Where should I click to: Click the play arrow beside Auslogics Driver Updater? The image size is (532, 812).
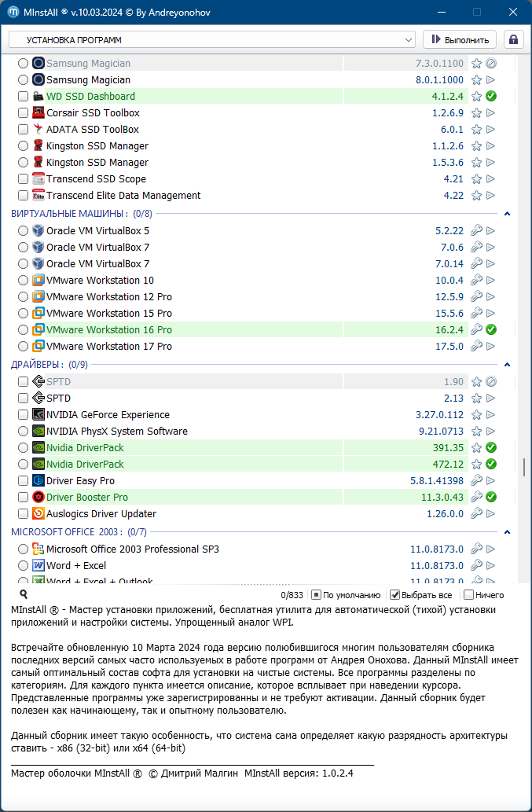pos(491,514)
